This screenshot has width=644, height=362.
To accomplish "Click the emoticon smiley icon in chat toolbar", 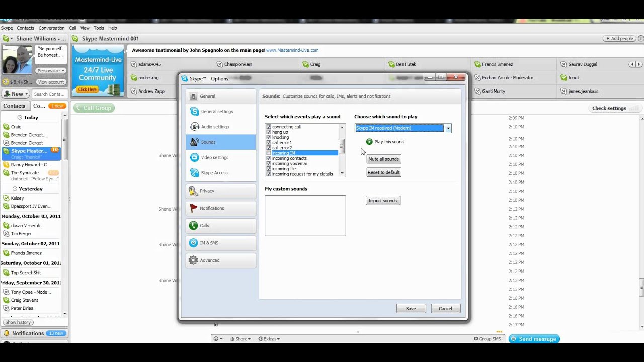I will [216, 339].
